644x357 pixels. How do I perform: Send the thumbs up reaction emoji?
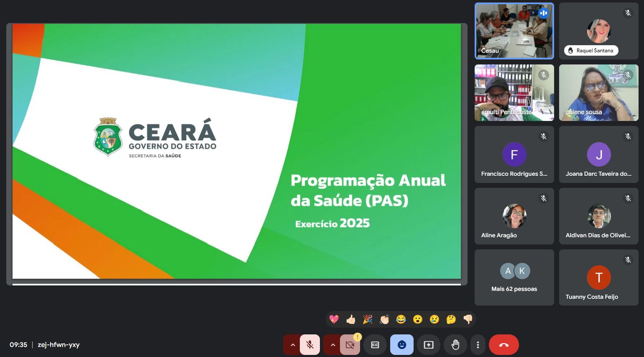pos(351,319)
